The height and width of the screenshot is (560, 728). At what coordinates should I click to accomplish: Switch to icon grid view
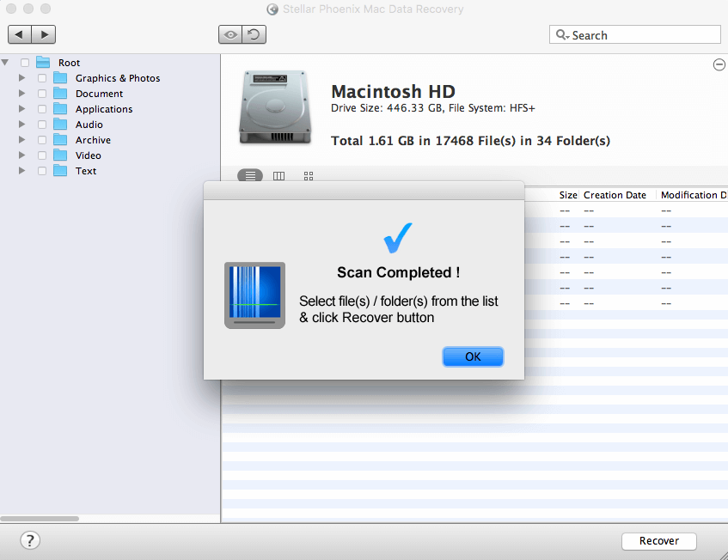[309, 176]
